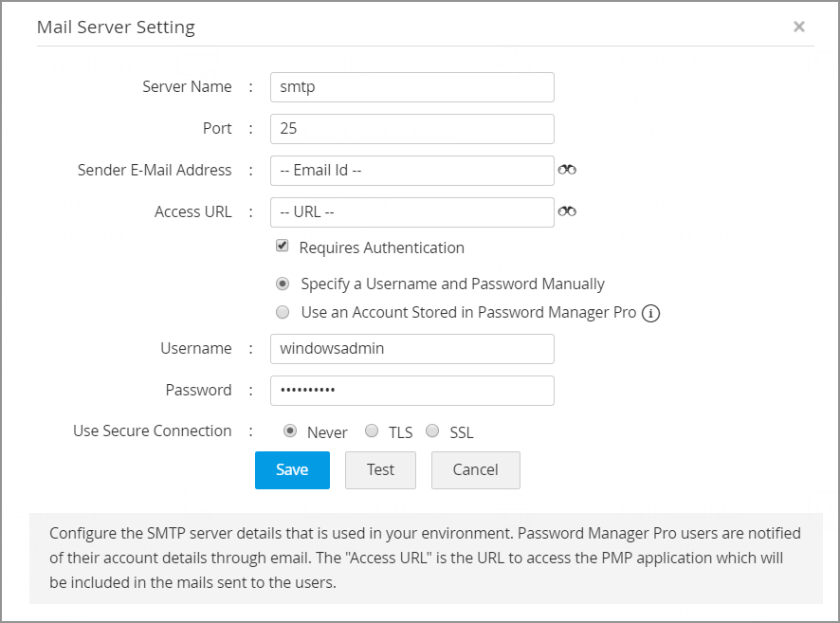Focus the Access URL input field
The image size is (840, 623).
(411, 212)
